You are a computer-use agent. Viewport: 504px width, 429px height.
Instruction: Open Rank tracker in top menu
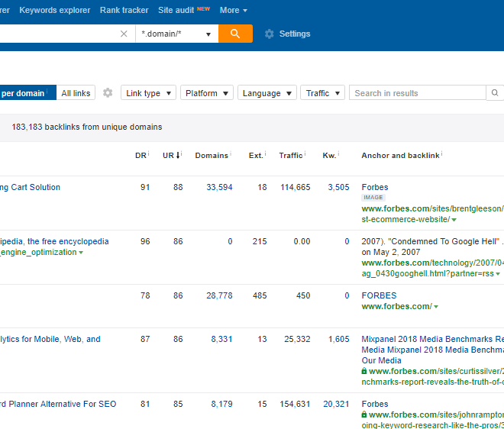[124, 10]
